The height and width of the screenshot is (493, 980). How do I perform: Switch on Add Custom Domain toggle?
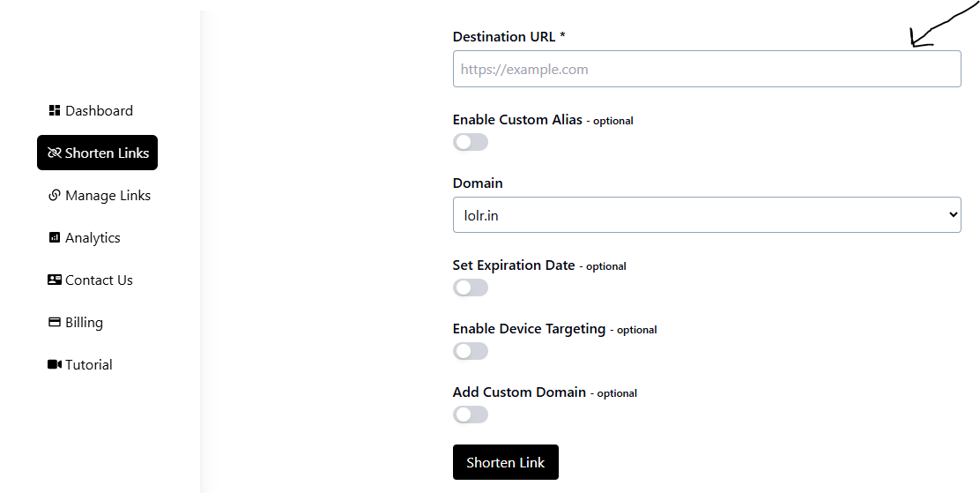(x=470, y=415)
